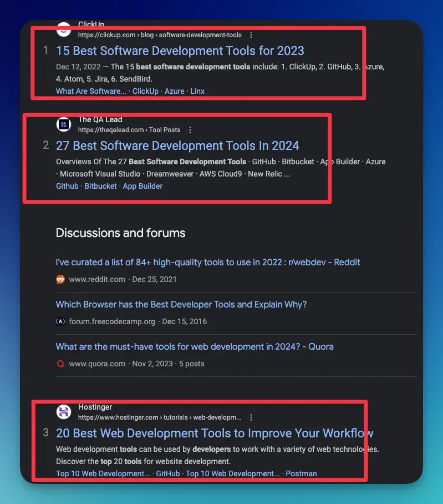This screenshot has height=504, width=443.
Task: Click the 'www.quora.com' source text
Action: [97, 364]
